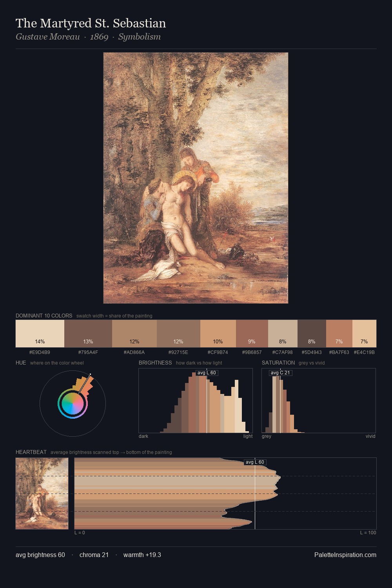Click the 'Symbolism' style label
This screenshot has height=588, width=392.
tap(140, 37)
